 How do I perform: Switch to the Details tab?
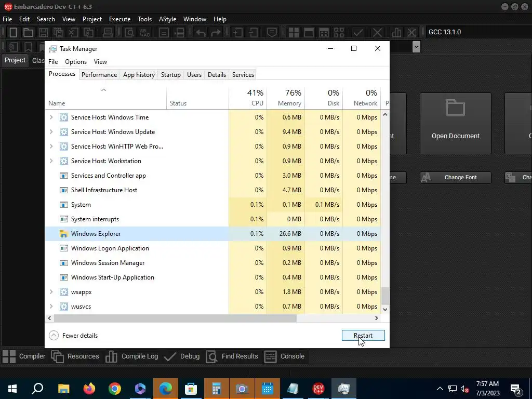coord(217,75)
